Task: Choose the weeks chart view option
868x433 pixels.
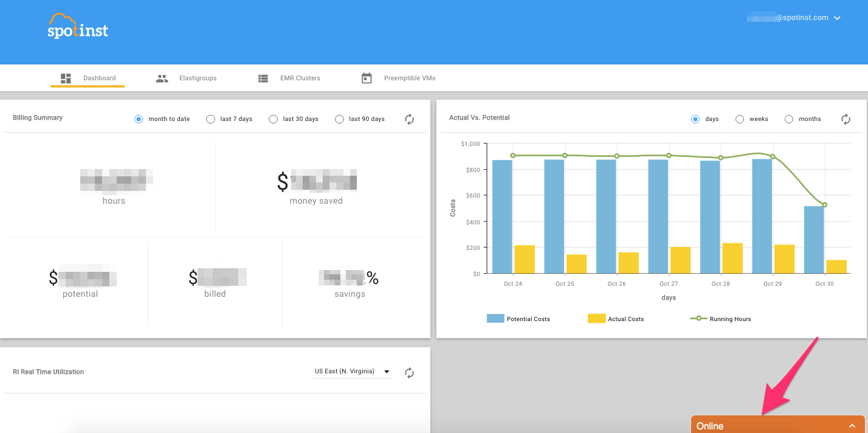Action: click(740, 119)
